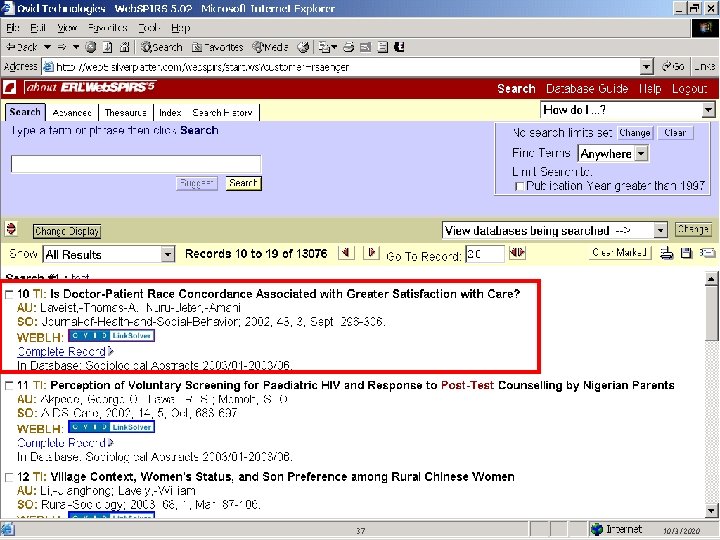
Task: Click Change search limits button
Action: (635, 133)
